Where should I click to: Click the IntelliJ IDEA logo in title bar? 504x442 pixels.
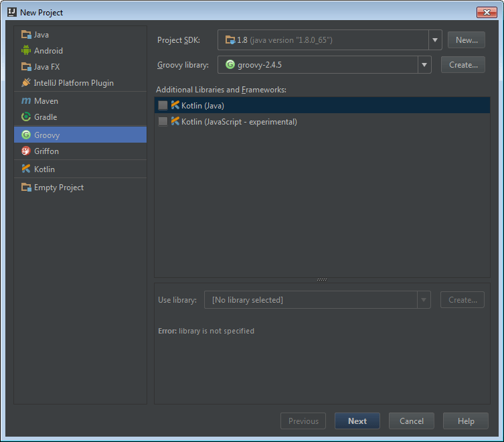12,12
